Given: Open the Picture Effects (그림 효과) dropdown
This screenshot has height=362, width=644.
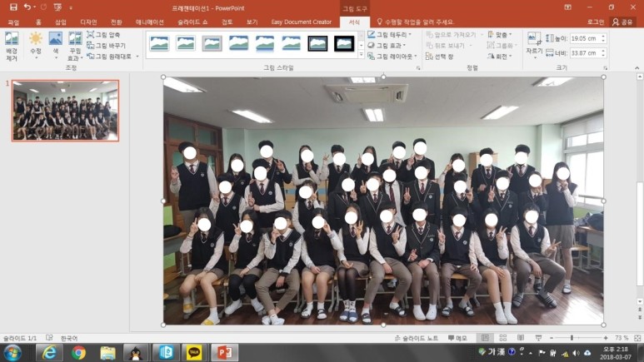Looking at the screenshot, I should pos(387,46).
